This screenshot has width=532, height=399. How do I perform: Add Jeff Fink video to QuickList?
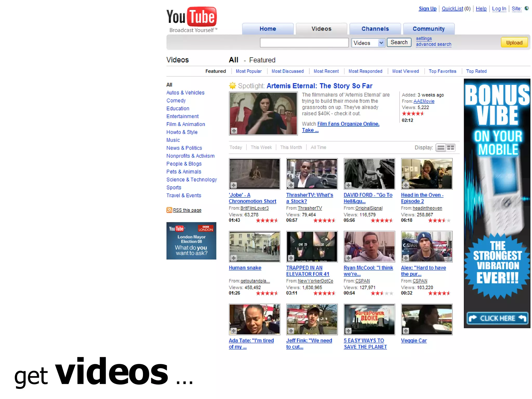[x=291, y=331]
